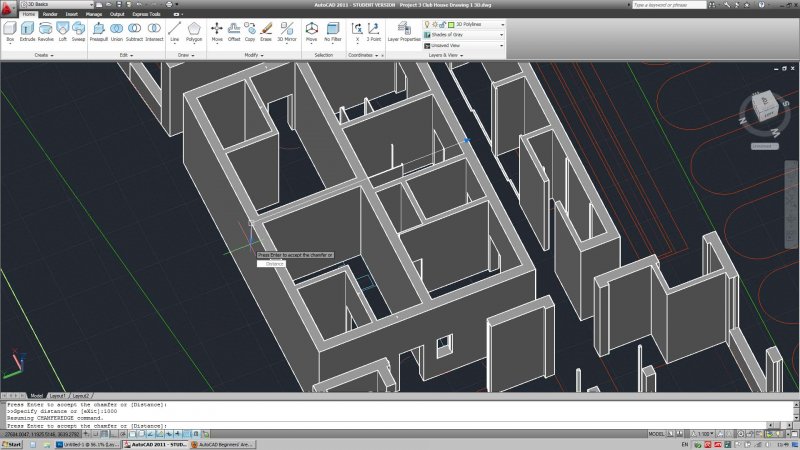The height and width of the screenshot is (450, 800).
Task: Toggle the layer freeze sun icon
Action: pyautogui.click(x=434, y=22)
